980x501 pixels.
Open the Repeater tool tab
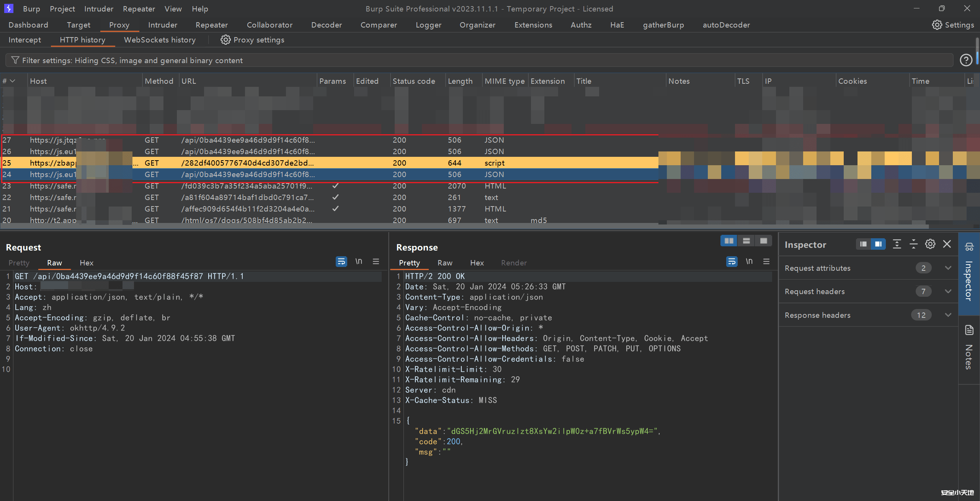pyautogui.click(x=212, y=25)
